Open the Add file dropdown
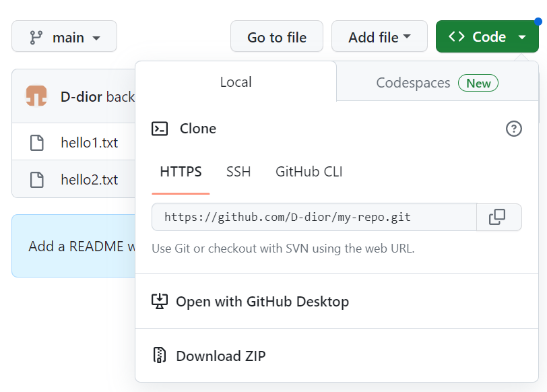547x392 pixels. click(379, 36)
